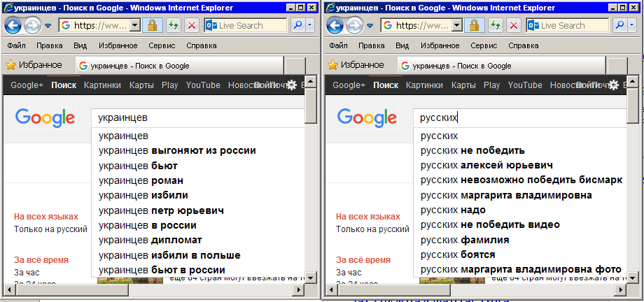Open recent pages arrow in left window
The width and height of the screenshot is (644, 302).
point(48,26)
